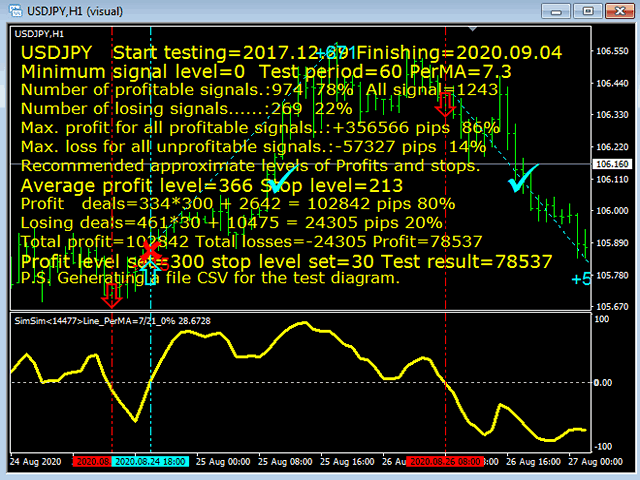The image size is (640, 480).
Task: Maximize the USDJPY,H1 chart window
Action: pos(588,11)
